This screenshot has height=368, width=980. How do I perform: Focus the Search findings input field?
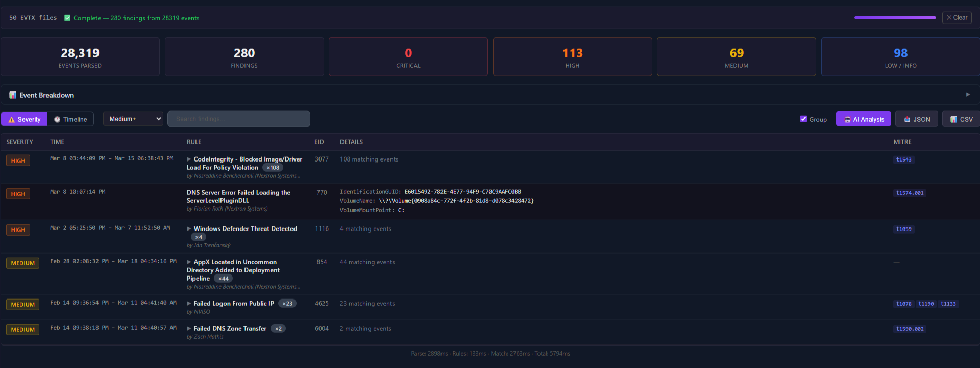[x=238, y=119]
